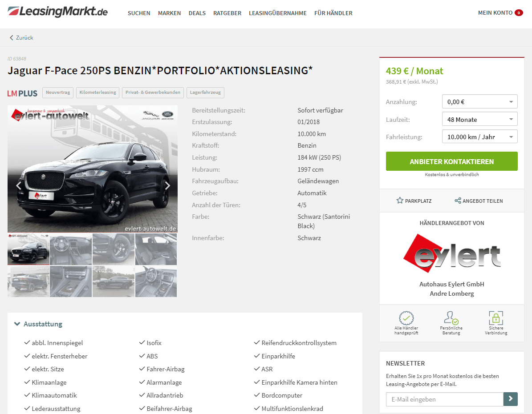Click the Jaguar F-Pace listing title

pos(160,70)
